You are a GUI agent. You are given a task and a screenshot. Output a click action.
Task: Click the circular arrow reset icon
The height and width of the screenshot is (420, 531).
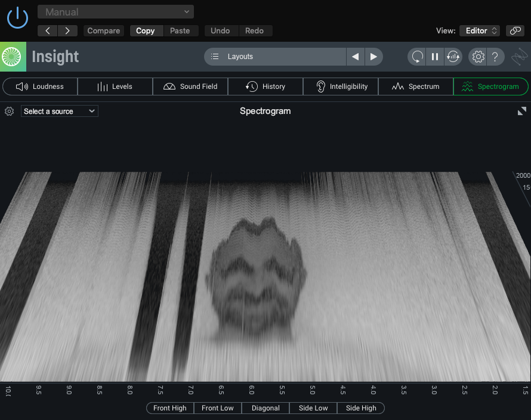tap(417, 57)
